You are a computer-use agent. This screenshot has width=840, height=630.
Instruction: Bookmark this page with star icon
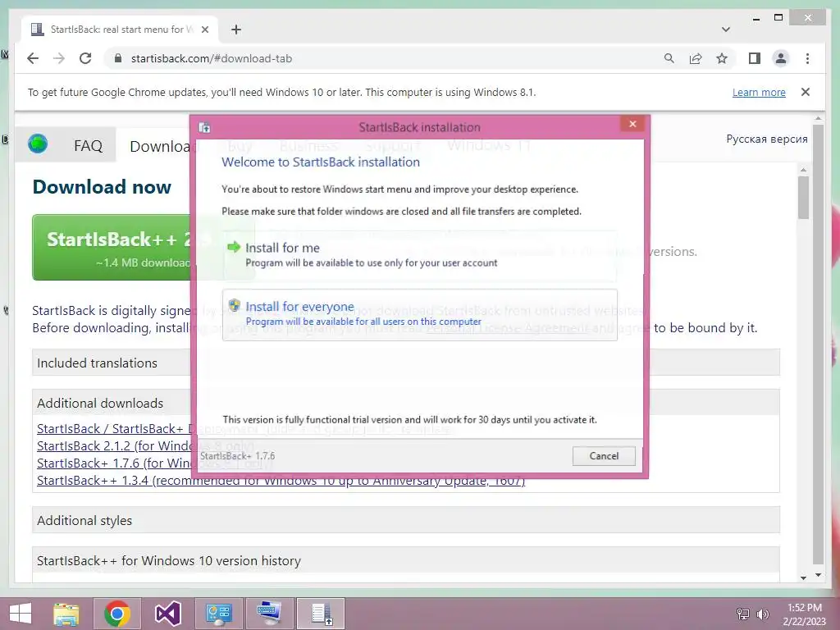[x=722, y=58]
